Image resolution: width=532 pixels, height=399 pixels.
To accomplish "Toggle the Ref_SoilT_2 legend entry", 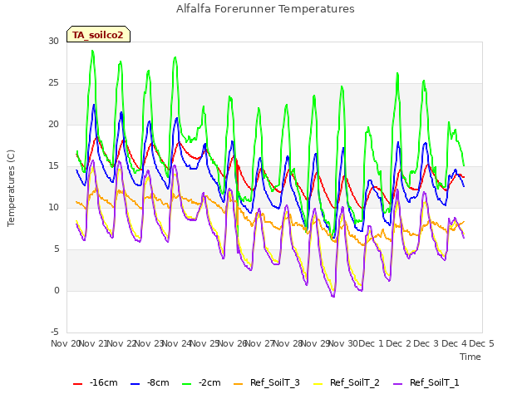I will pos(347,382).
